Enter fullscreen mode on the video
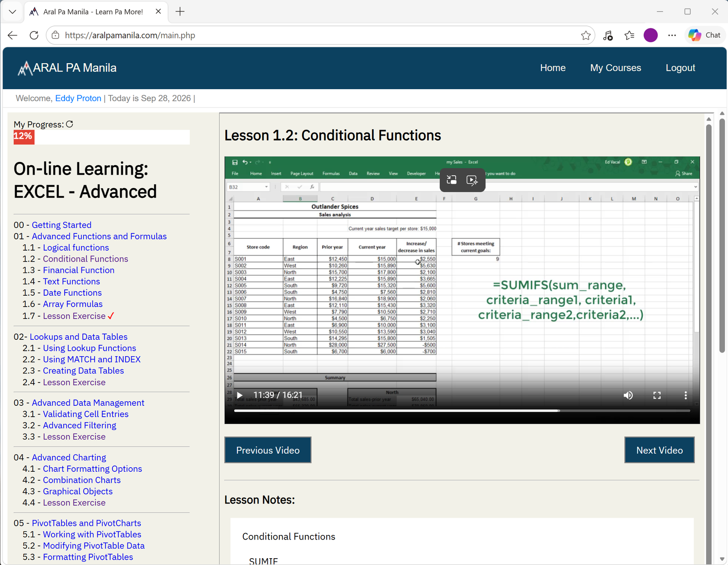 [657, 395]
